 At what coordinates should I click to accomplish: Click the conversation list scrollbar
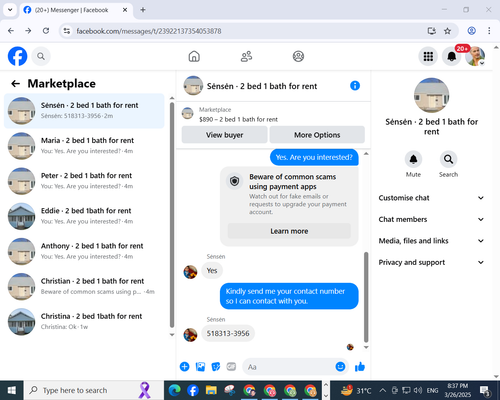pos(172,215)
